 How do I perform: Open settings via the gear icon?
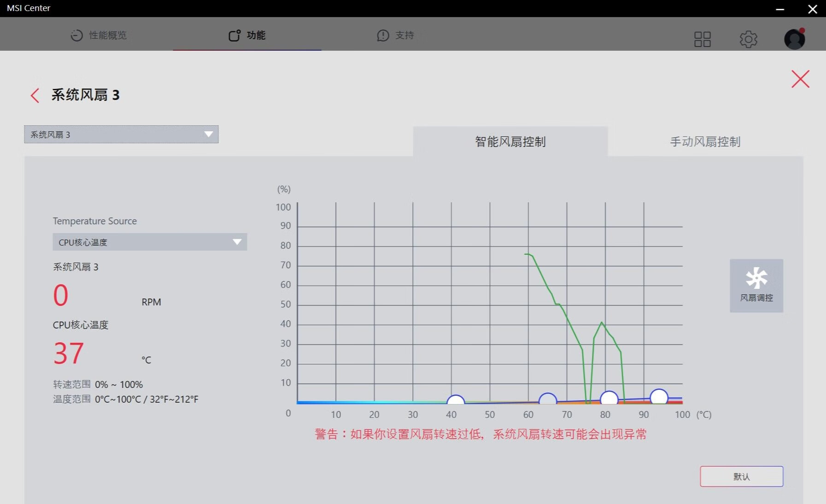coord(748,39)
